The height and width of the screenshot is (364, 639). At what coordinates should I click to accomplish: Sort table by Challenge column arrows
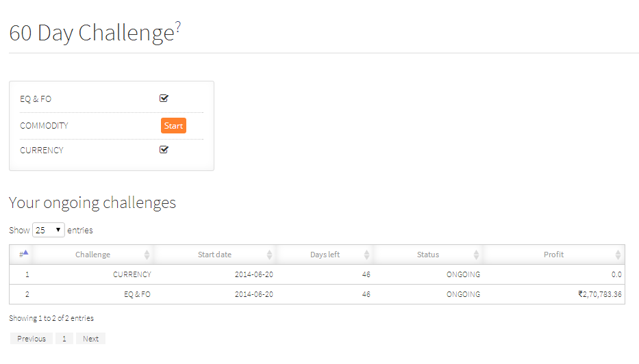tap(147, 255)
